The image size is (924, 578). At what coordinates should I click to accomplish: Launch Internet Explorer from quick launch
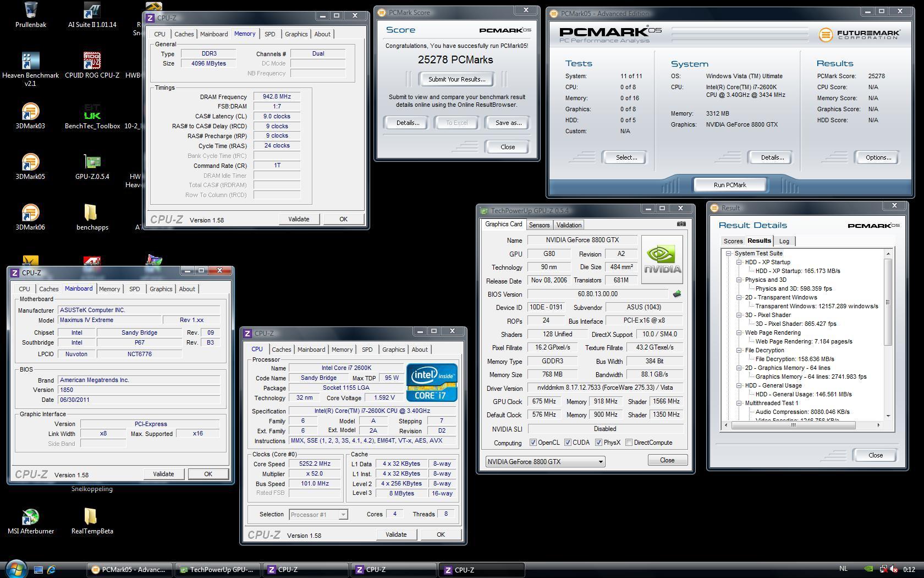51,570
